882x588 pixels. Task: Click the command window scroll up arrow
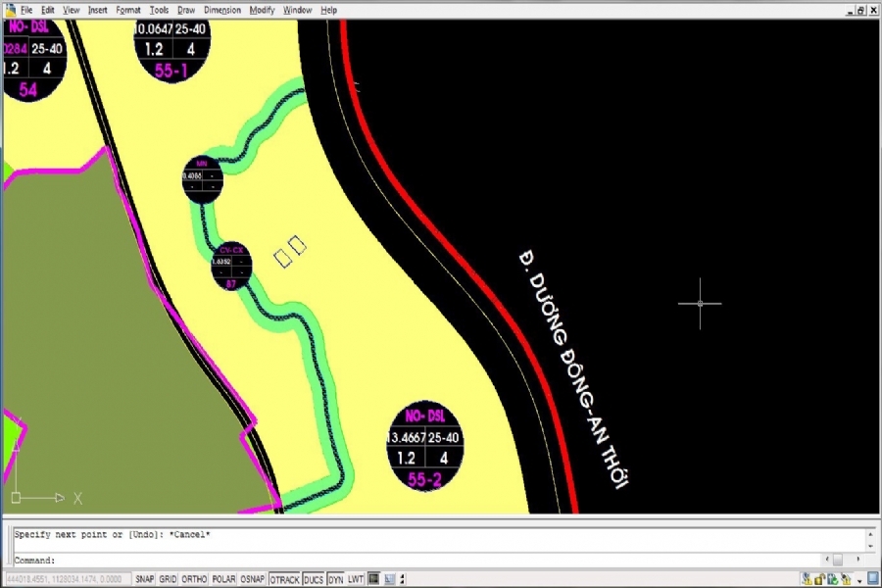(872, 535)
